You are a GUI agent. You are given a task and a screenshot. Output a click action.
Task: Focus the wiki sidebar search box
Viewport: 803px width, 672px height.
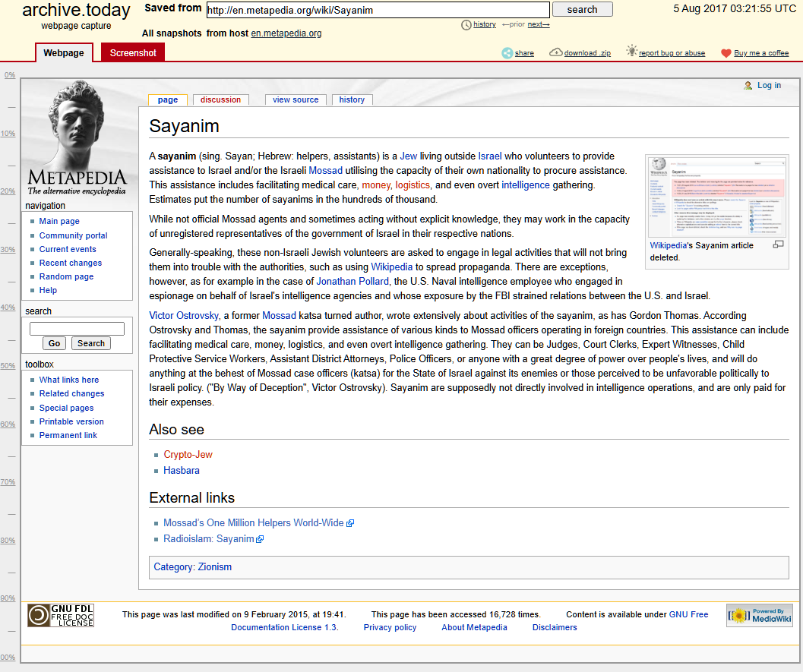pyautogui.click(x=77, y=329)
